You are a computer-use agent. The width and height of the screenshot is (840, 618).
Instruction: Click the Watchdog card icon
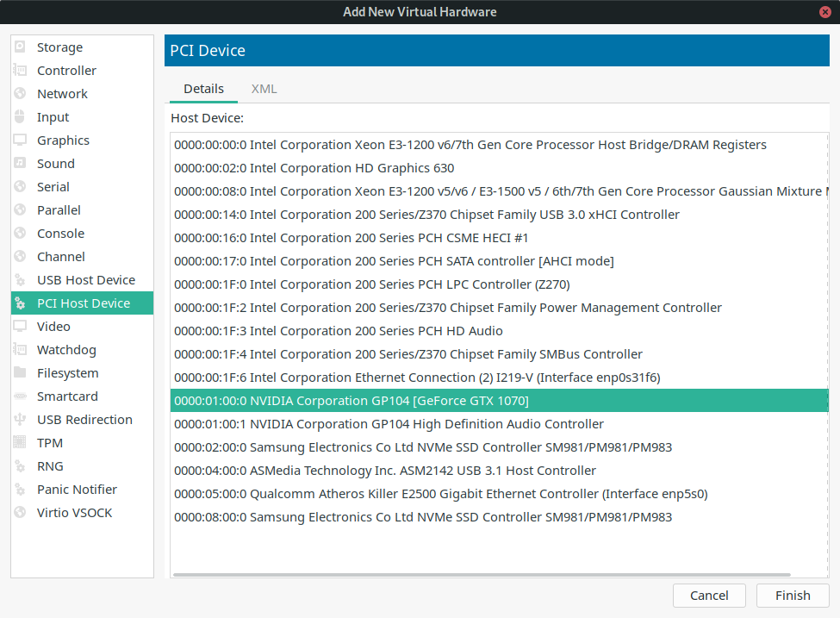click(x=20, y=349)
